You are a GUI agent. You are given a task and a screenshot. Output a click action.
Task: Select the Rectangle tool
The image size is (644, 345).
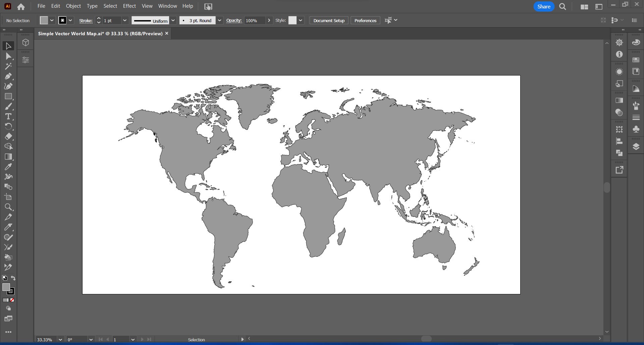click(8, 96)
